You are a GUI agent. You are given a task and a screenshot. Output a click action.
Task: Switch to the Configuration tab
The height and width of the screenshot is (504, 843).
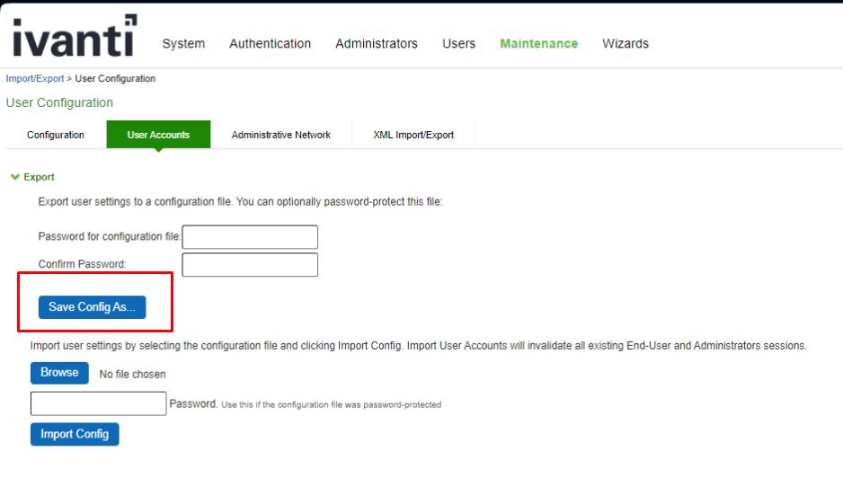[56, 135]
